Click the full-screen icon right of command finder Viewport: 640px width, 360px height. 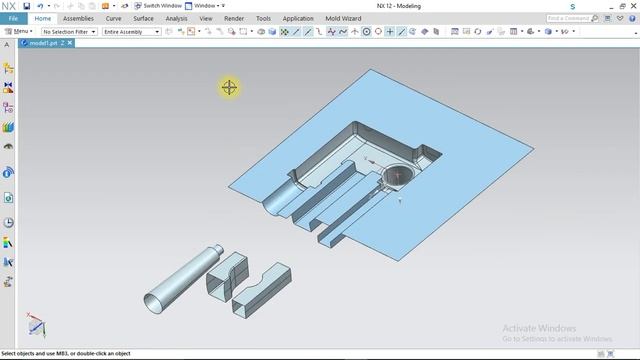[x=607, y=18]
